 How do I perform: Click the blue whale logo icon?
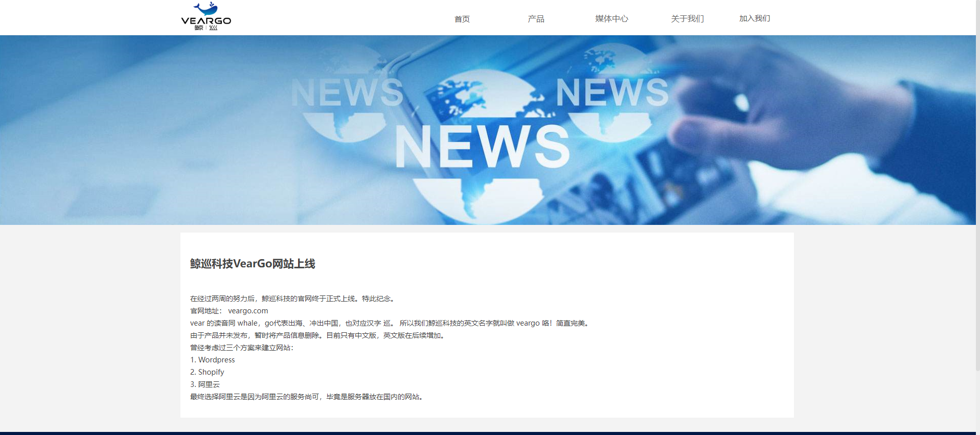pyautogui.click(x=207, y=9)
